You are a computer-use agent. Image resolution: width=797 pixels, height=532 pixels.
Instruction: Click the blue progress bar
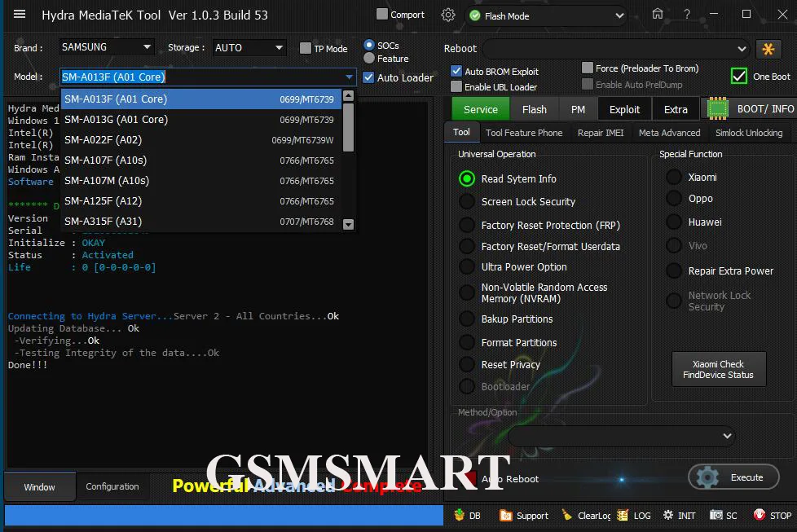(223, 515)
